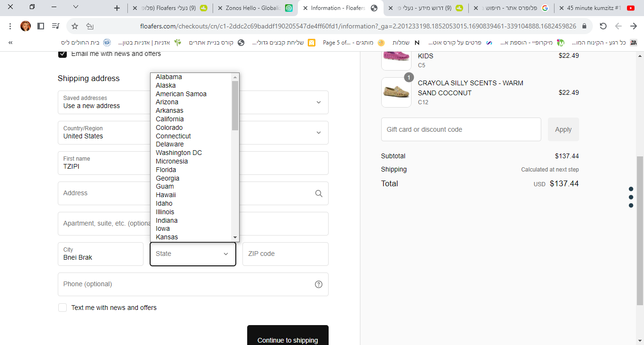Viewport: 644px width, 345px height.
Task: Click the Crayola Silly Scents product thumbnail
Action: (x=396, y=92)
